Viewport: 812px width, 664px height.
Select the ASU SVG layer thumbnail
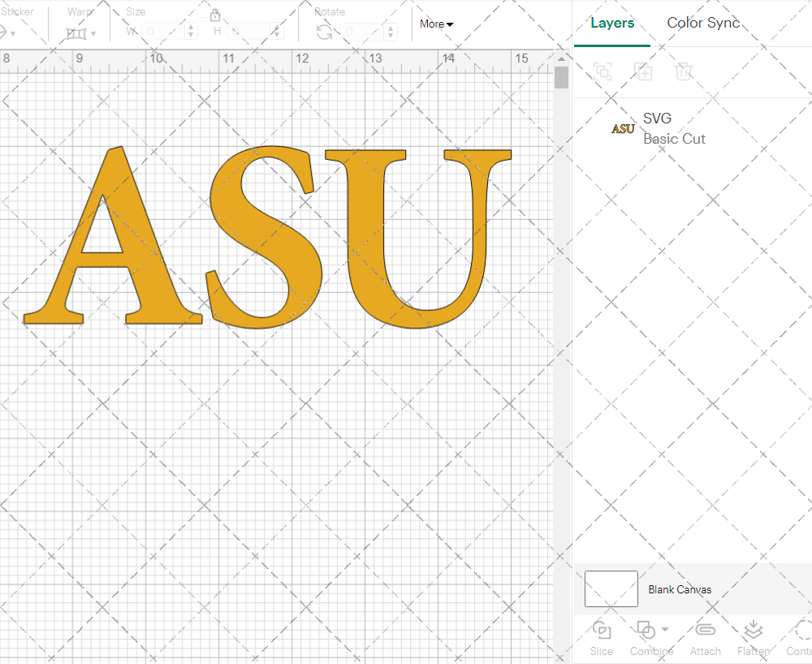coord(623,129)
